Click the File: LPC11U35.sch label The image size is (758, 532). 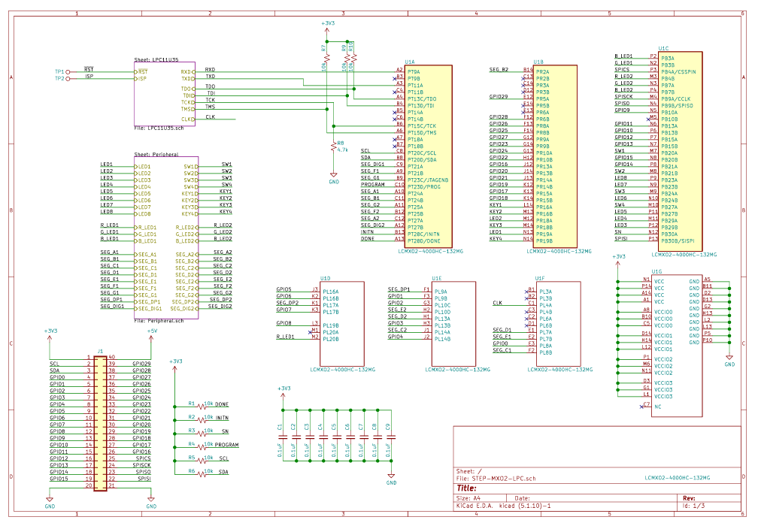[158, 128]
